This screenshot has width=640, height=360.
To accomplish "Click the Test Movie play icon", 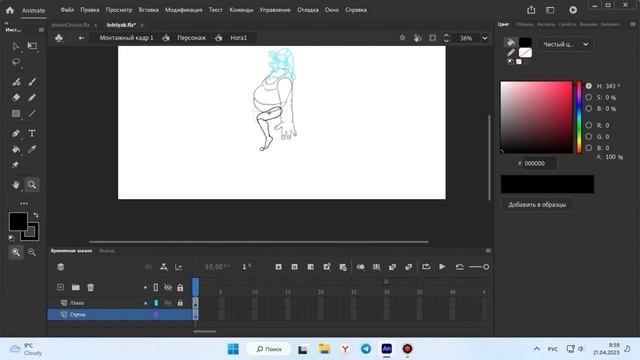I will click(x=573, y=10).
